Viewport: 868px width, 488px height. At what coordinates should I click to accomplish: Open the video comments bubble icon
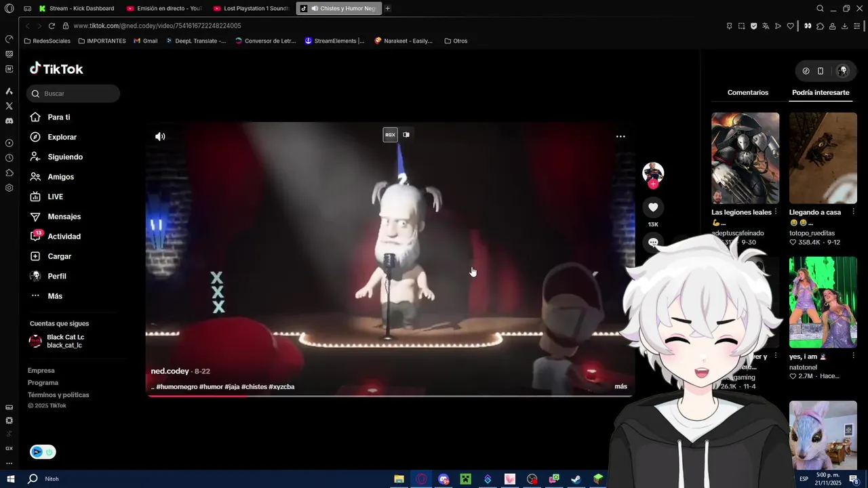(x=653, y=242)
